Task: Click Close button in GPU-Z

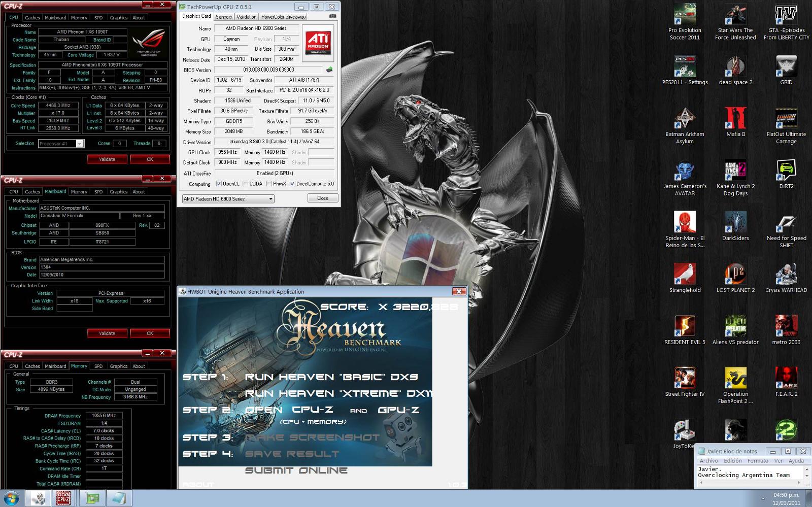Action: [323, 198]
